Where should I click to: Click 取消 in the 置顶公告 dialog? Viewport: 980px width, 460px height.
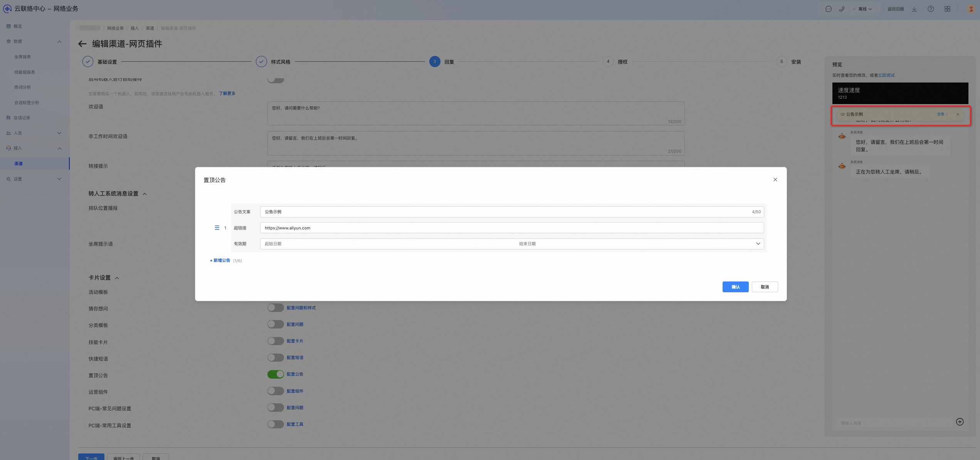765,287
